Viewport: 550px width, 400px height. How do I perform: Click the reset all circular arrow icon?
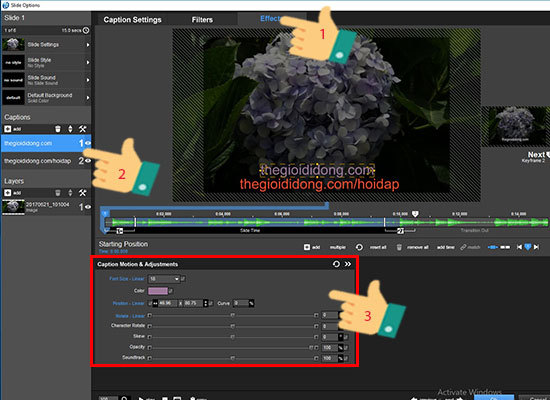click(x=359, y=247)
